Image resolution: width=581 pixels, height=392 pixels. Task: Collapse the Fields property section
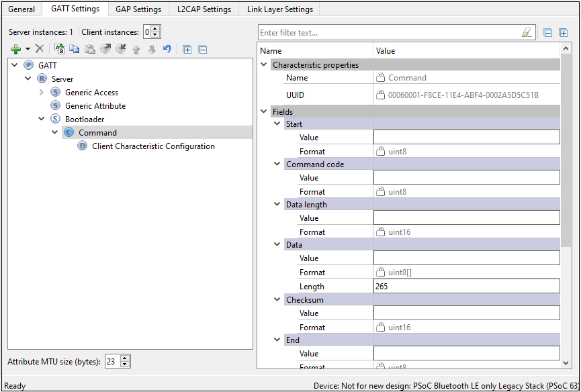click(x=263, y=112)
